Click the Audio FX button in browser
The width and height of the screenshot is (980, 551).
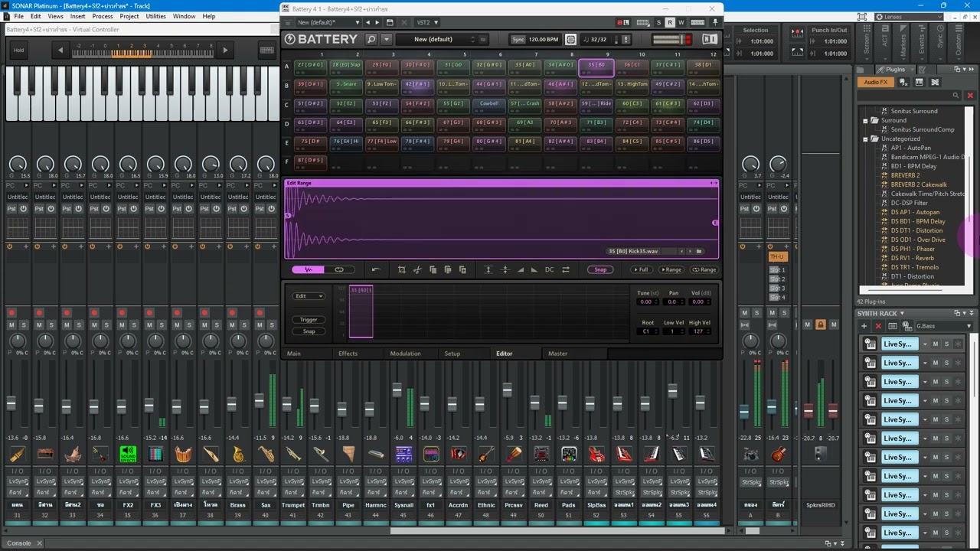click(876, 82)
